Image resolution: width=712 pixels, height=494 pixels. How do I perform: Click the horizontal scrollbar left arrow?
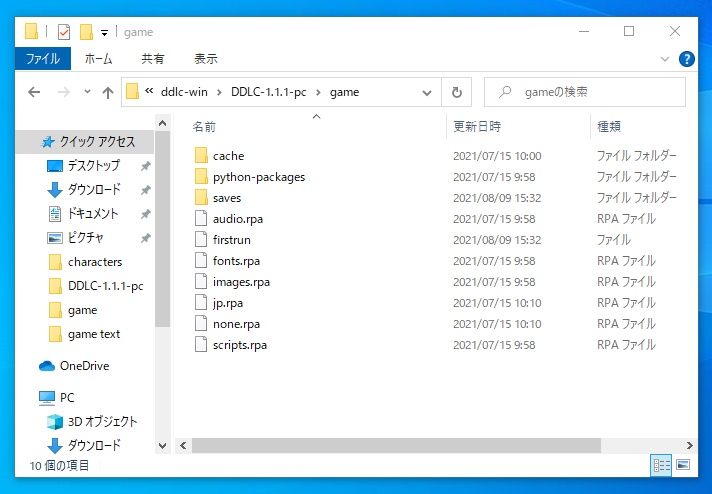183,445
